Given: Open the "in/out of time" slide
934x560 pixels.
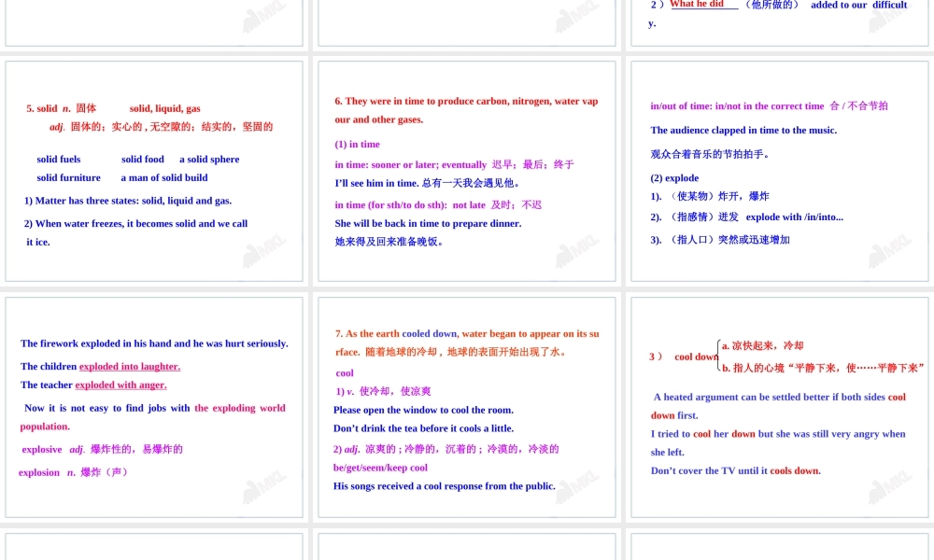Looking at the screenshot, I should (780, 172).
